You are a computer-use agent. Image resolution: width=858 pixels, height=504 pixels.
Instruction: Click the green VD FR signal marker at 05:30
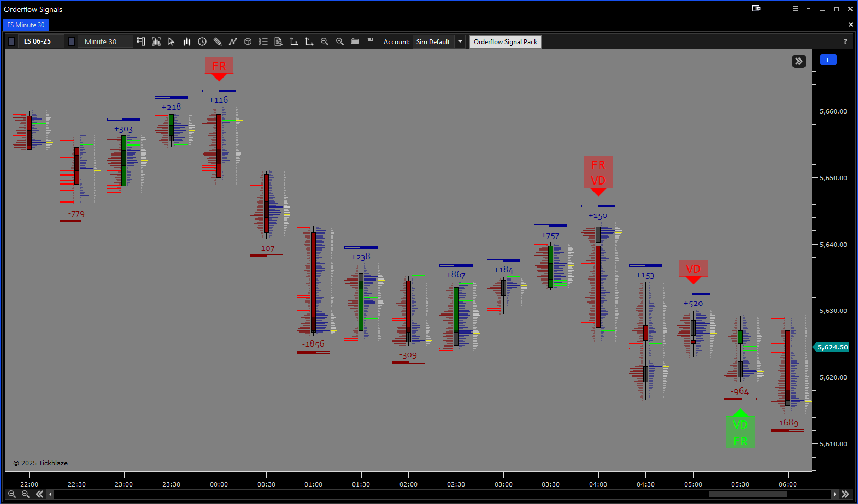[741, 429]
